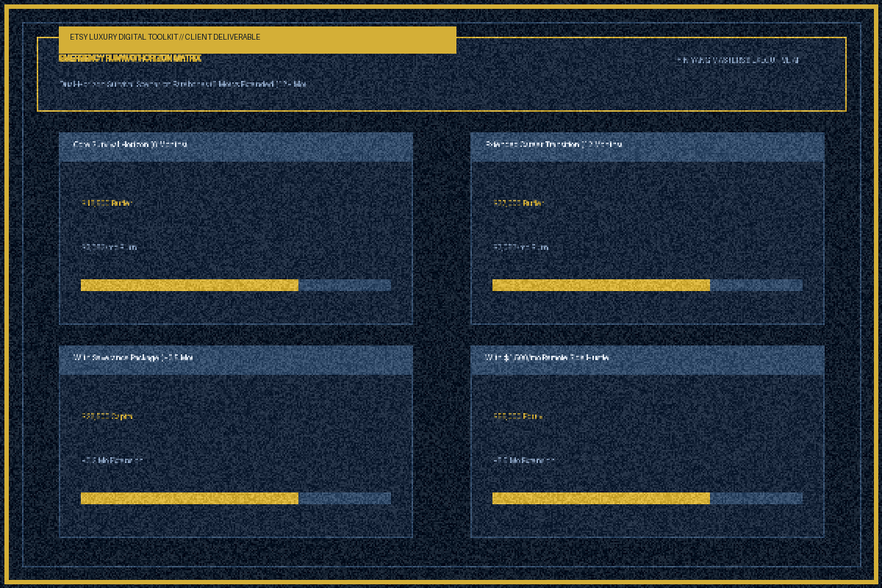This screenshot has width=882, height=588.
Task: Open the Remote Side Hustle card header
Action: 648,359
